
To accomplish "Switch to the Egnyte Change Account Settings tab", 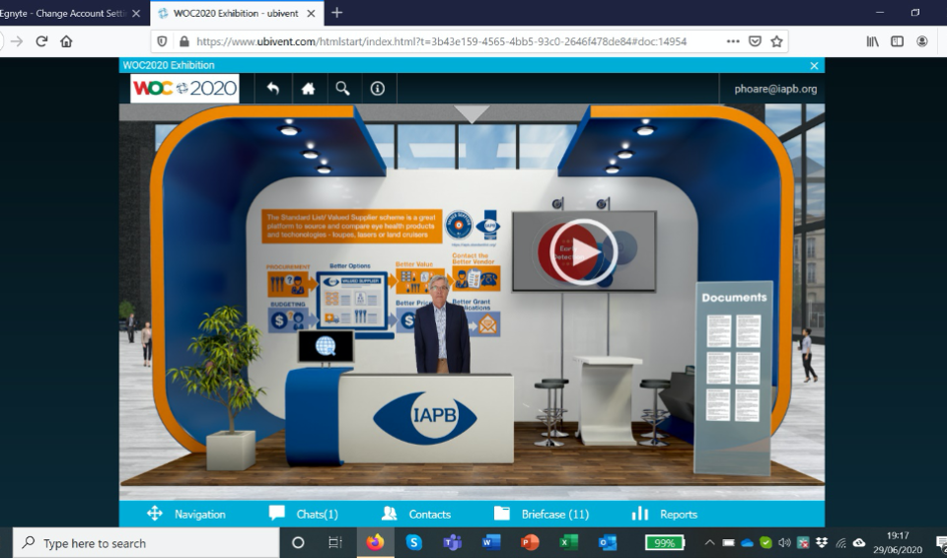I will pyautogui.click(x=63, y=13).
